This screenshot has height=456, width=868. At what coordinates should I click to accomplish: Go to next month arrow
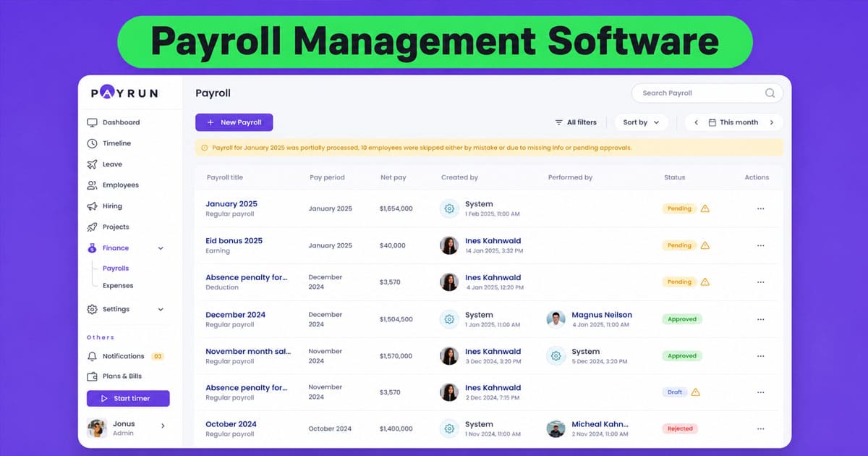click(772, 122)
